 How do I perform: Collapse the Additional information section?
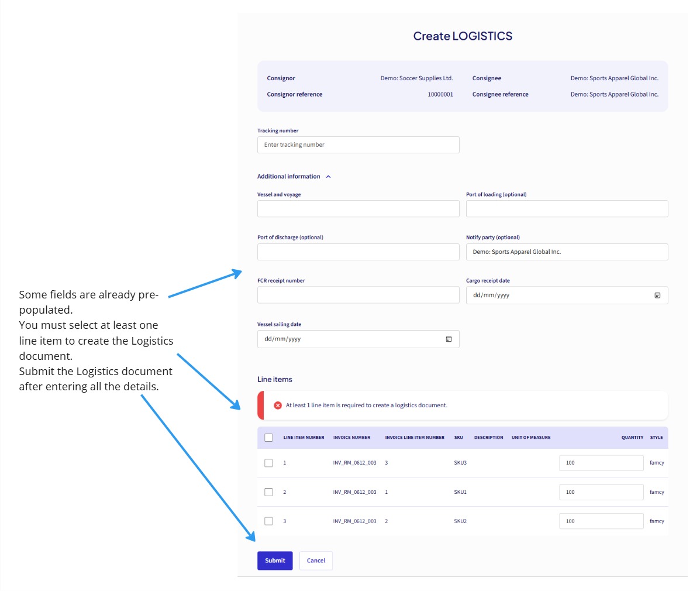328,176
